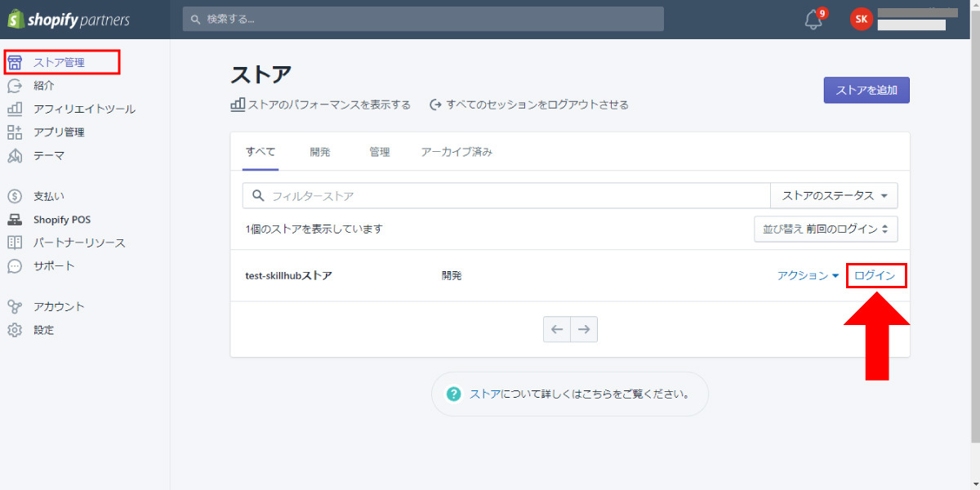Go to previous page with left arrow
This screenshot has height=490, width=980.
(x=557, y=329)
